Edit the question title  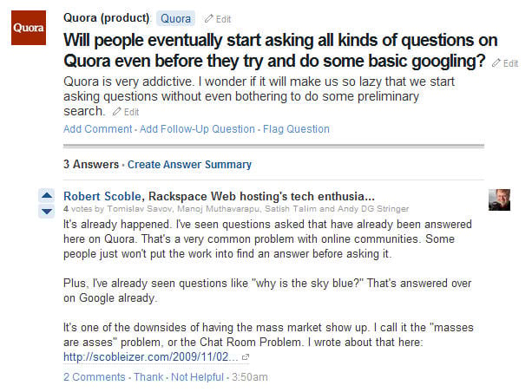[x=505, y=63]
